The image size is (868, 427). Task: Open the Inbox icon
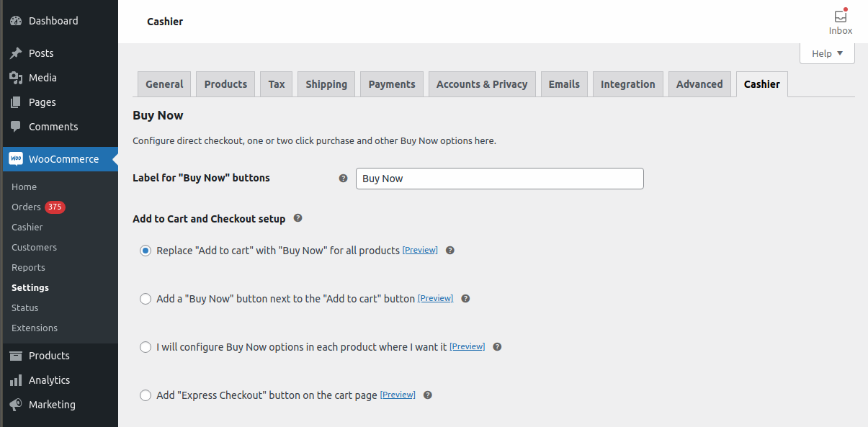click(x=840, y=17)
